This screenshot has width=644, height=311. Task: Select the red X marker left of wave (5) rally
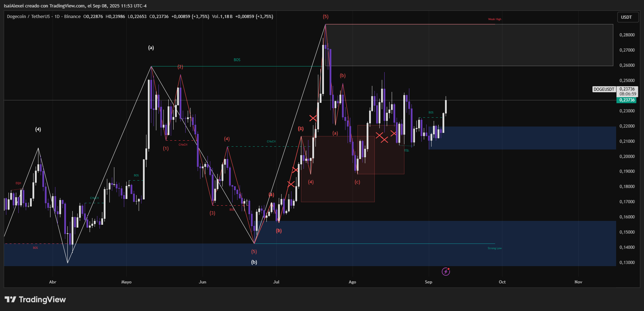tap(313, 118)
